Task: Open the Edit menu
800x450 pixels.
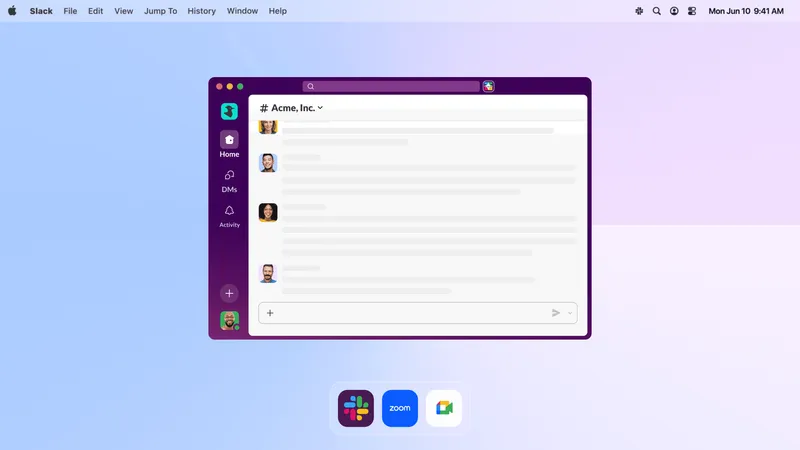Action: 95,11
